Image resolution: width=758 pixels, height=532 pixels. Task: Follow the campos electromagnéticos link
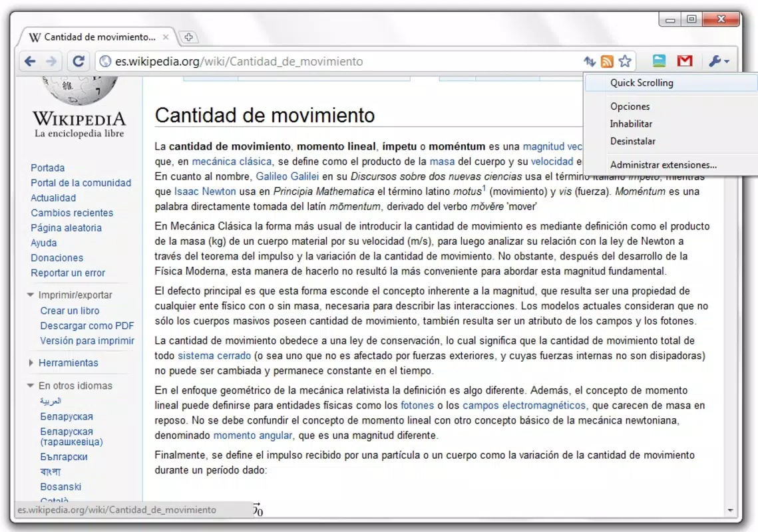[x=524, y=406]
